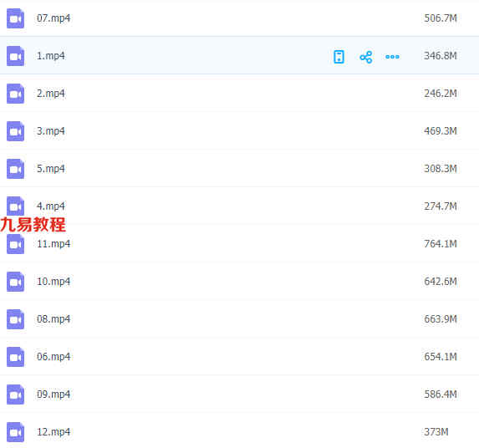Click the video icon for 3.mp4
This screenshot has height=448, width=479.
(16, 131)
